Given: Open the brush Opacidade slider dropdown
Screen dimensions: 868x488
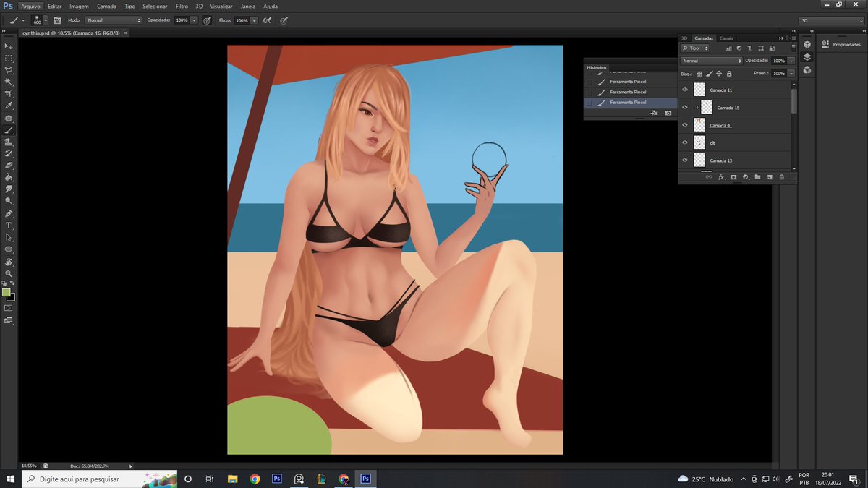Looking at the screenshot, I should pos(194,20).
